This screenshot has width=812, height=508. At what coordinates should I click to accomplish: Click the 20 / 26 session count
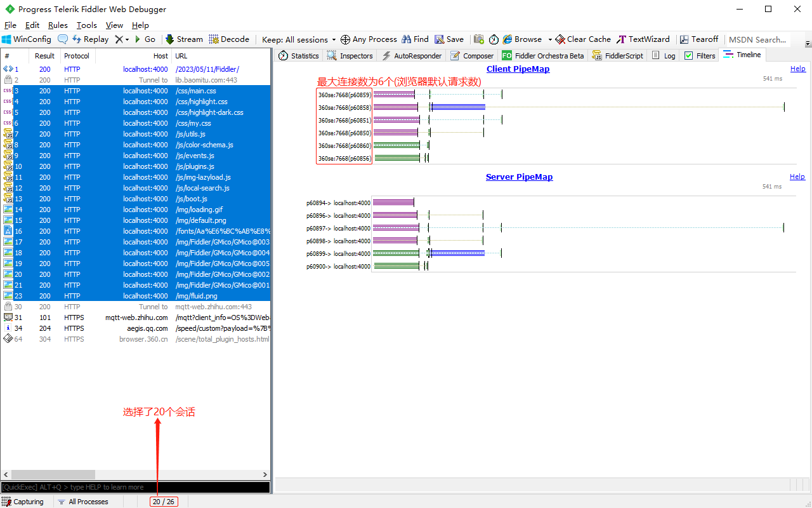click(x=164, y=502)
